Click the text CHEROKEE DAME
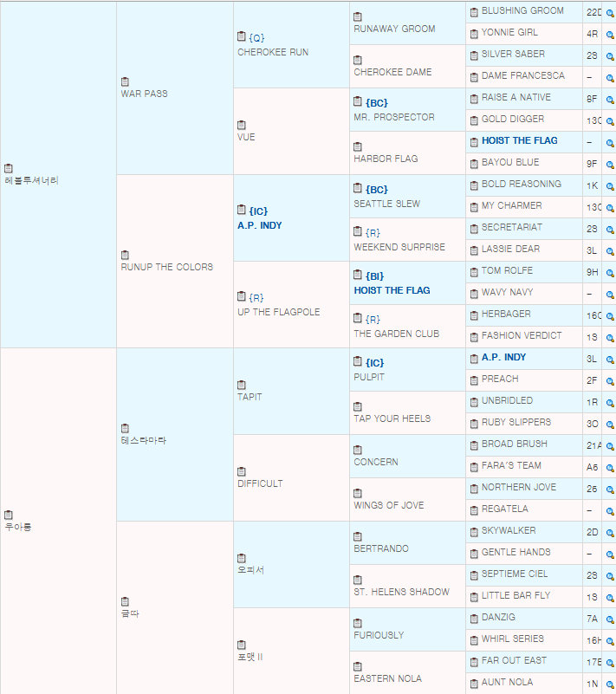The width and height of the screenshot is (616, 694). (392, 72)
